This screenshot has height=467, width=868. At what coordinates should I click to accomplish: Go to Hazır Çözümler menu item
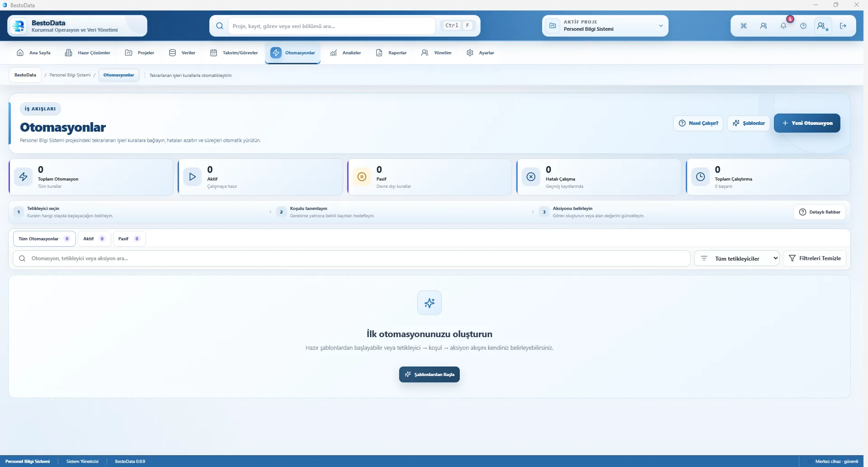point(88,53)
